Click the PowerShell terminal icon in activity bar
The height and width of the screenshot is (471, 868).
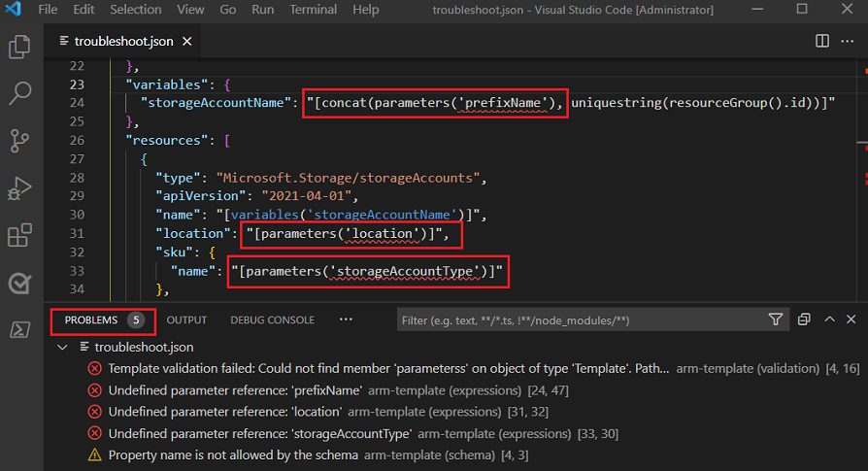19,330
